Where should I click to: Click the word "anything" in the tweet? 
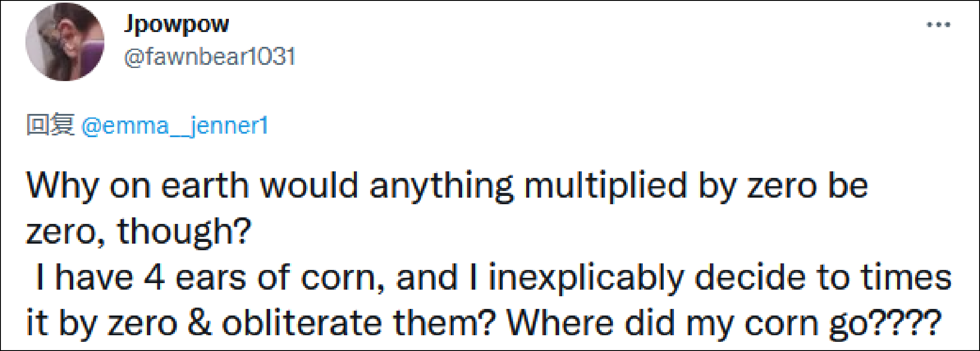[x=441, y=186]
